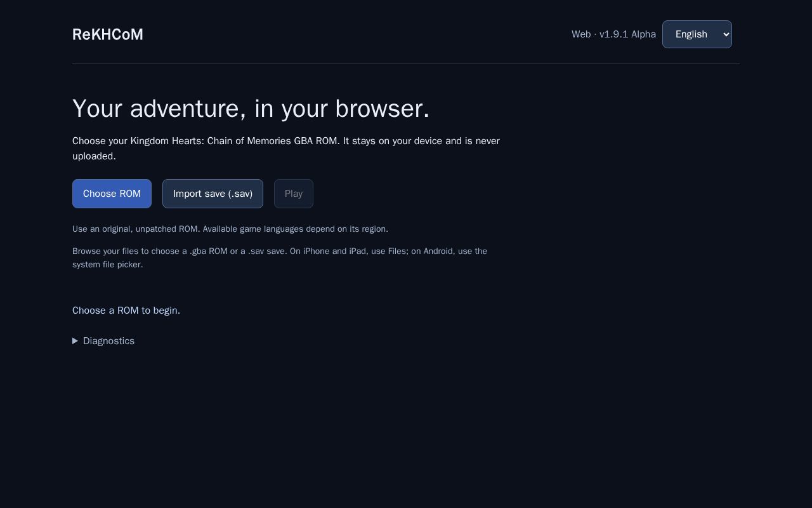Click the Diagnostics summary label
Viewport: 812px width, 508px height.
coord(108,341)
